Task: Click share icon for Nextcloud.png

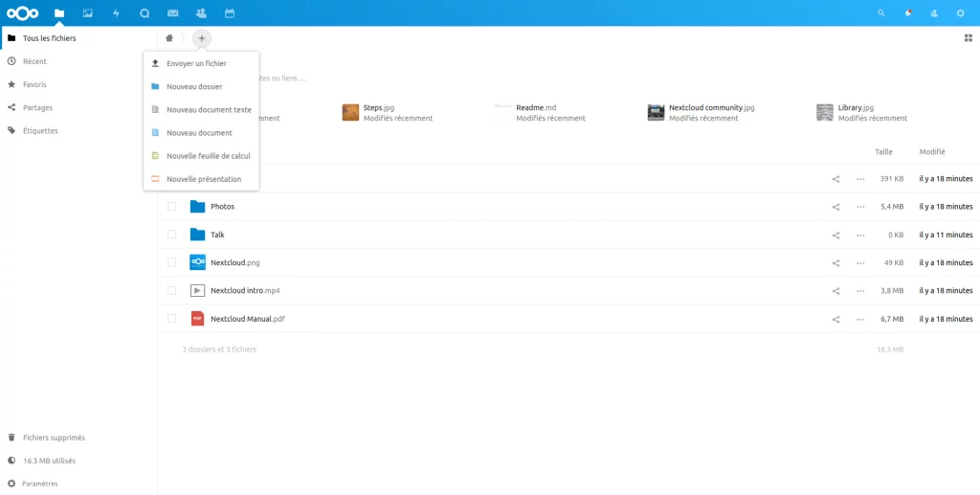Action: click(x=835, y=263)
